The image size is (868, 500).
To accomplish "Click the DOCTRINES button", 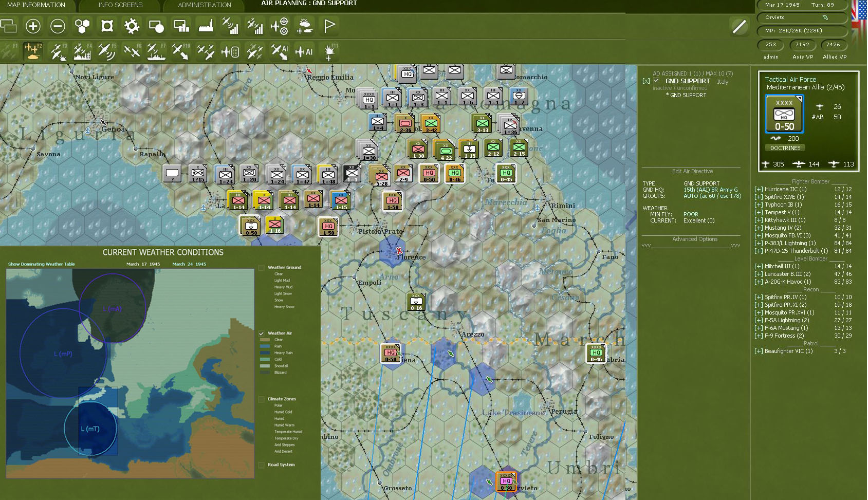I will click(785, 148).
